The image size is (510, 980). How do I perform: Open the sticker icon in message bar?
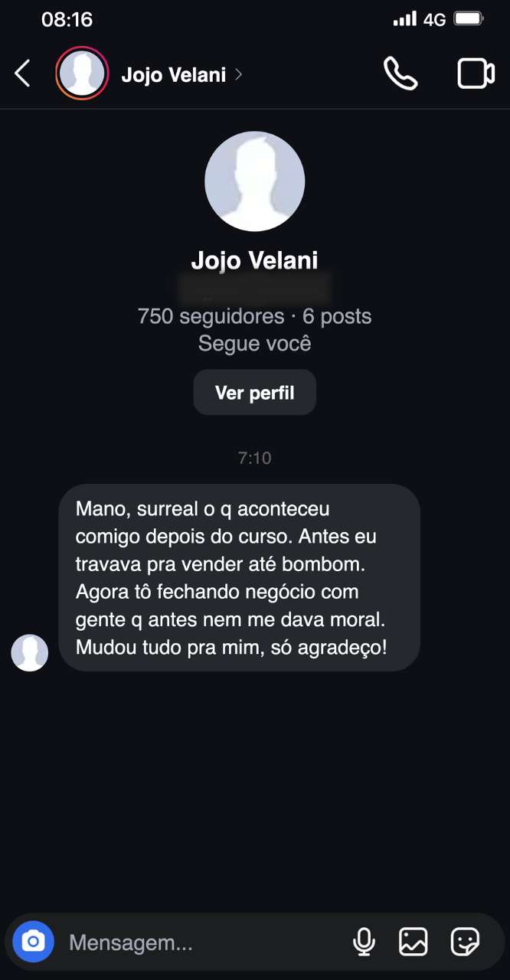point(465,942)
